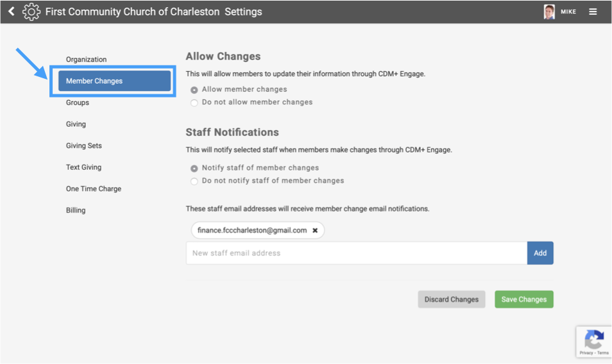Navigate to Giving Sets
Image resolution: width=612 pixels, height=364 pixels.
[x=84, y=146]
